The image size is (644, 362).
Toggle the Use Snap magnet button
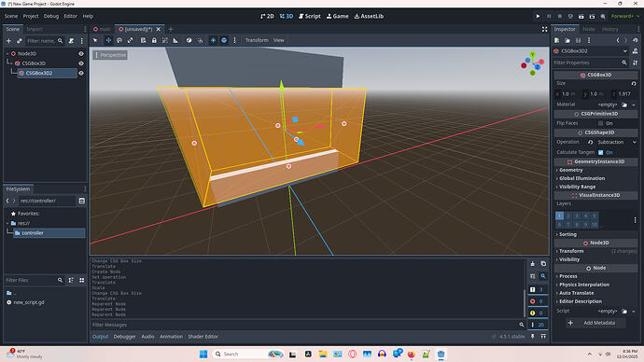click(200, 40)
